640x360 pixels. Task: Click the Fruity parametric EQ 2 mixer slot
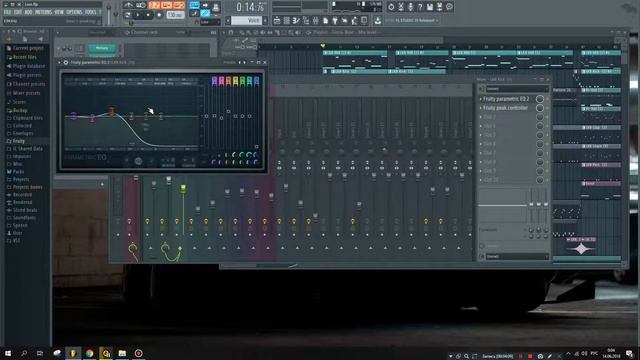[x=506, y=99]
